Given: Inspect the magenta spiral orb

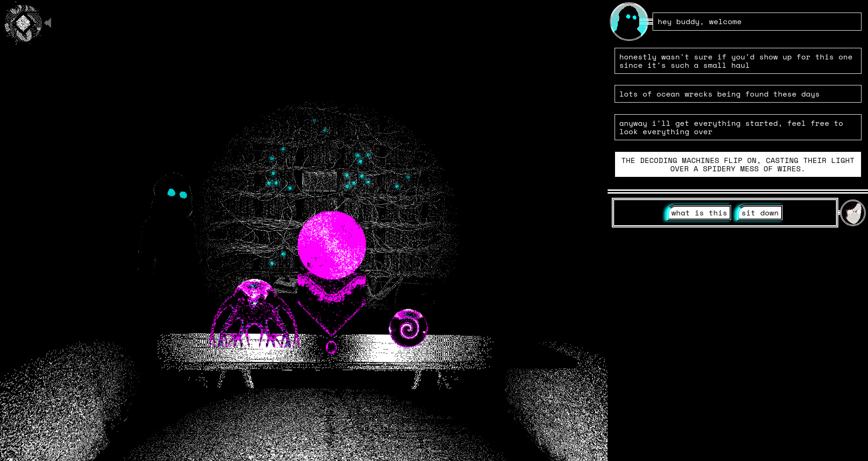Looking at the screenshot, I should tap(408, 329).
